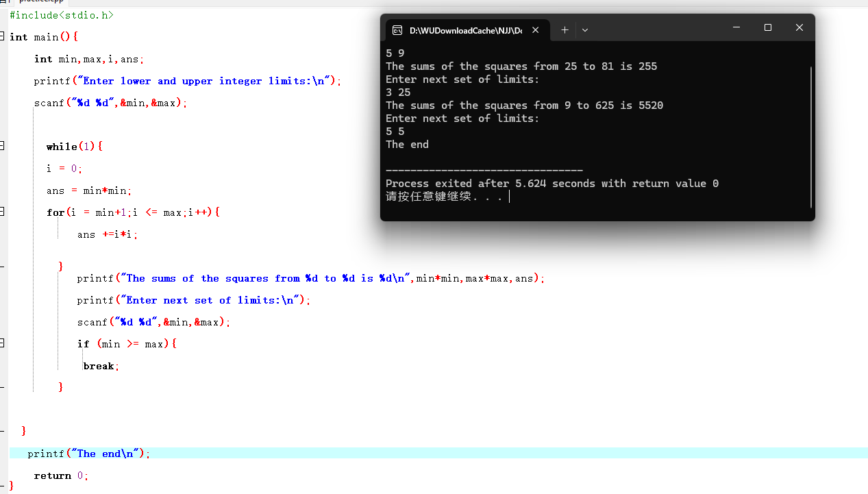Click the scanf line directly above while(1)

pos(110,103)
